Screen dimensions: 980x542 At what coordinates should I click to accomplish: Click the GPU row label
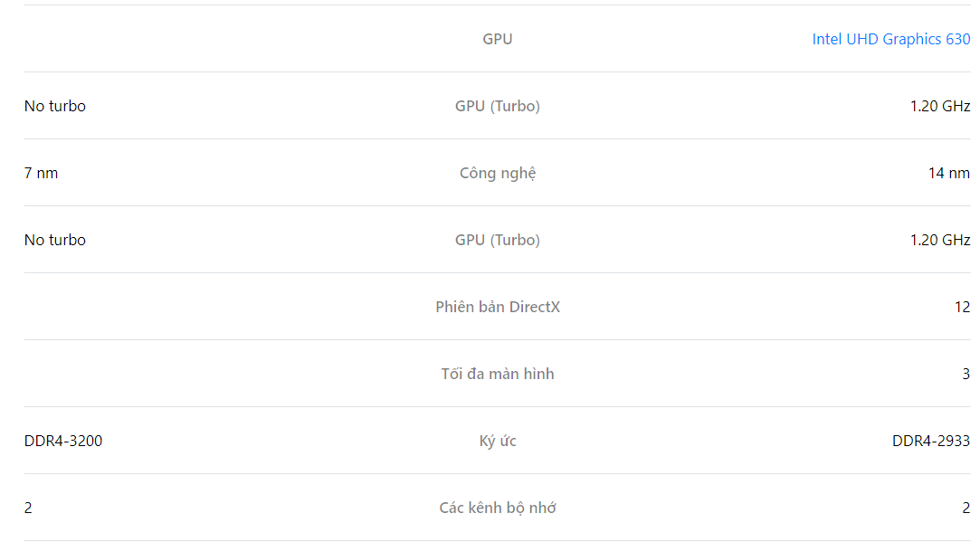tap(498, 39)
